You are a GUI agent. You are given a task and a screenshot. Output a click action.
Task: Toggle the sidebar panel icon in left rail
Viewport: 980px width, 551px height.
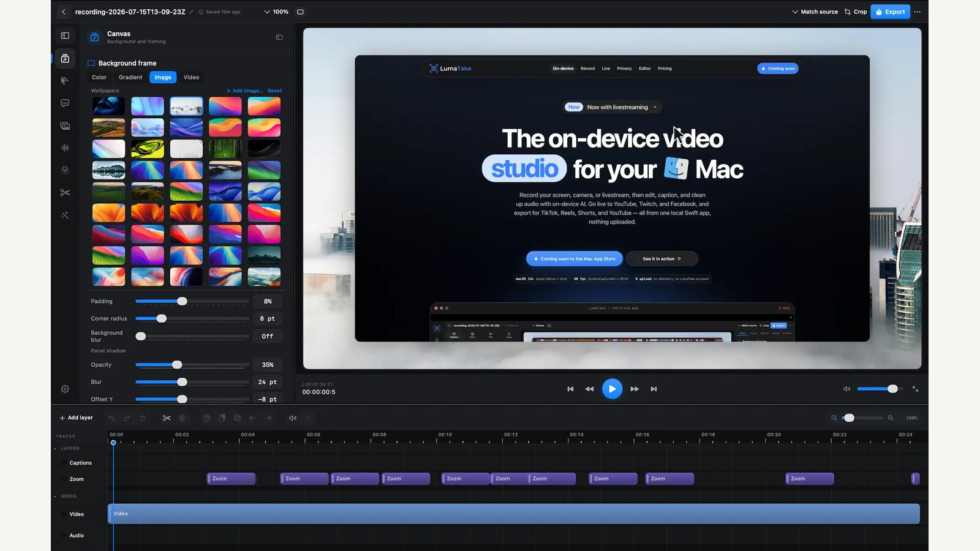(65, 36)
